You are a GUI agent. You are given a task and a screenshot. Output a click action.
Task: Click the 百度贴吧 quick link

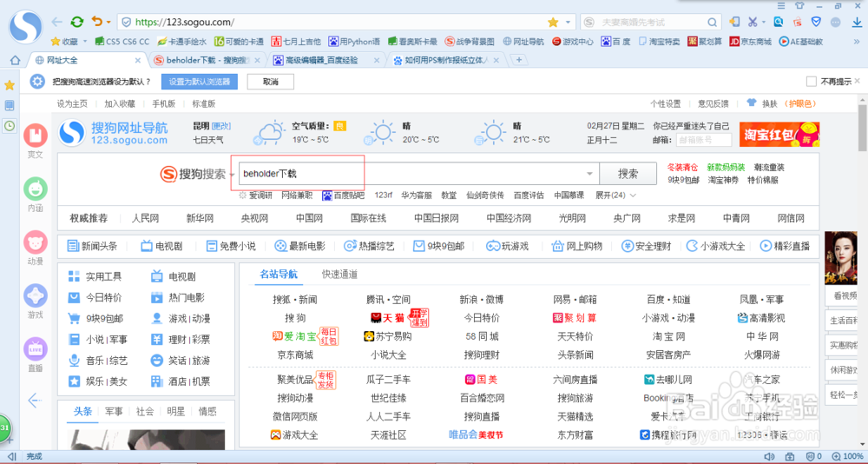(x=344, y=196)
